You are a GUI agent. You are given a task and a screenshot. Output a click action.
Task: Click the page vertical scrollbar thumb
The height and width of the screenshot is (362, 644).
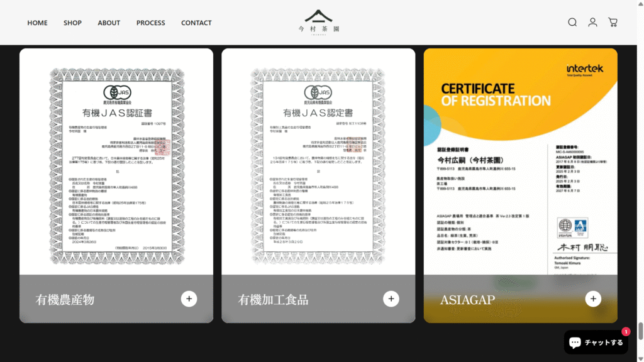pos(640,331)
